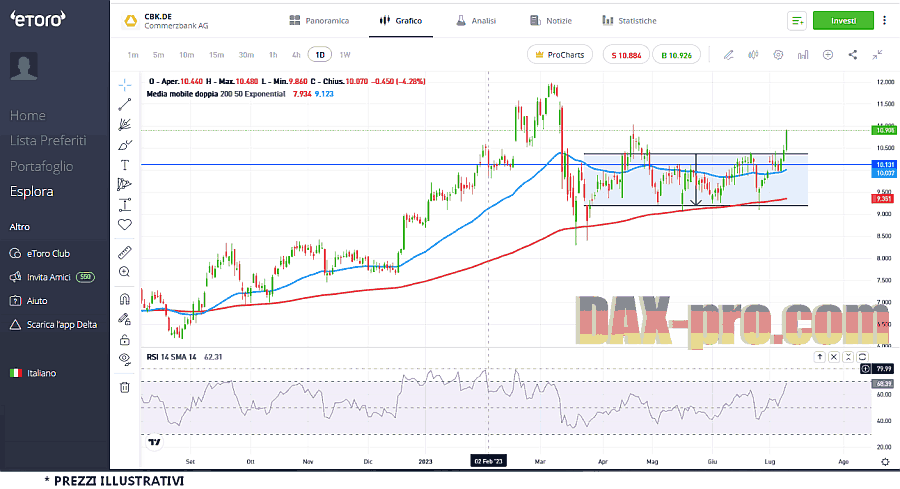Click the pencil draw icon in top toolbar
900x489 pixels.
(x=728, y=55)
